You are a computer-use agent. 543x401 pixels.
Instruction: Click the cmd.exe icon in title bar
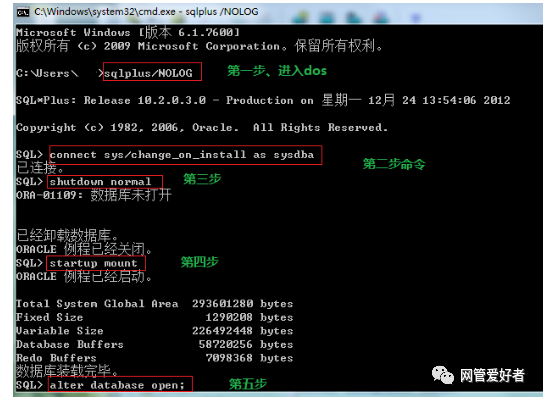[x=23, y=12]
